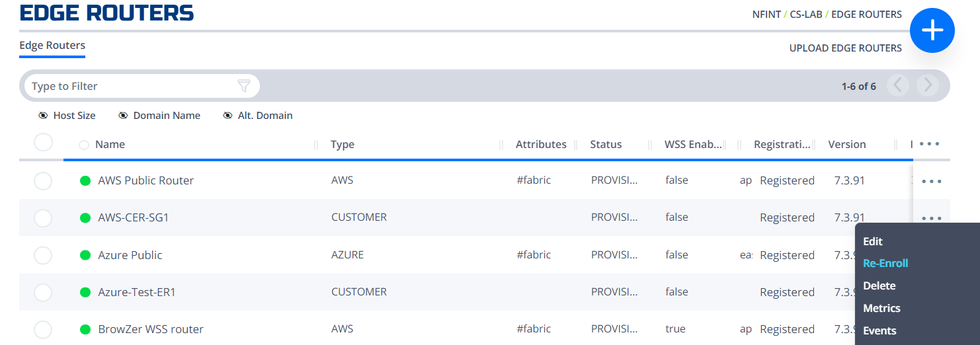The image size is (980, 345).
Task: Open column header three-dot options menu
Action: point(930,144)
